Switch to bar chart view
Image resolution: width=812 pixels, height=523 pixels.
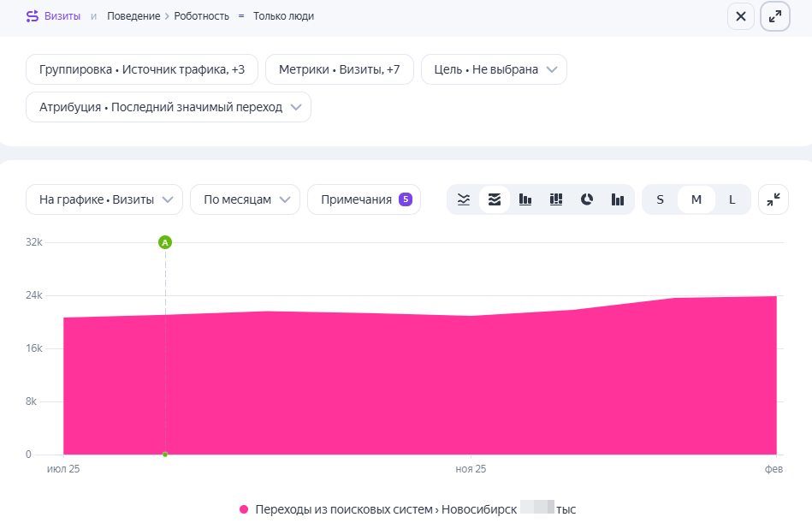pyautogui.click(x=525, y=199)
